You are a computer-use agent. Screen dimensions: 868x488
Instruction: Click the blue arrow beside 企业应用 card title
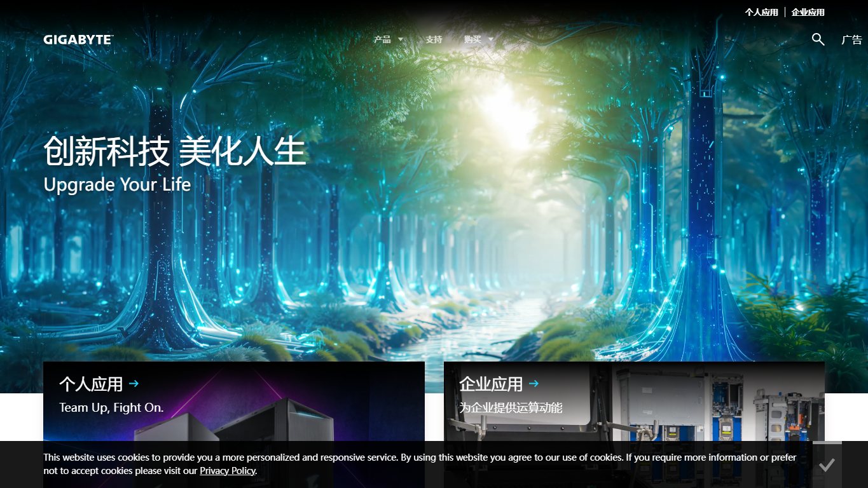pos(534,384)
